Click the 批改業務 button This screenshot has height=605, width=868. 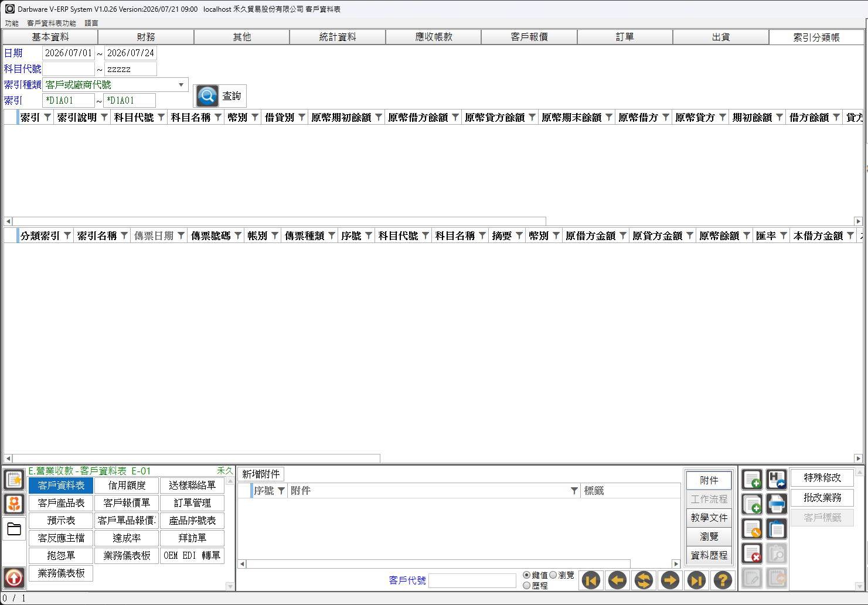click(x=822, y=498)
